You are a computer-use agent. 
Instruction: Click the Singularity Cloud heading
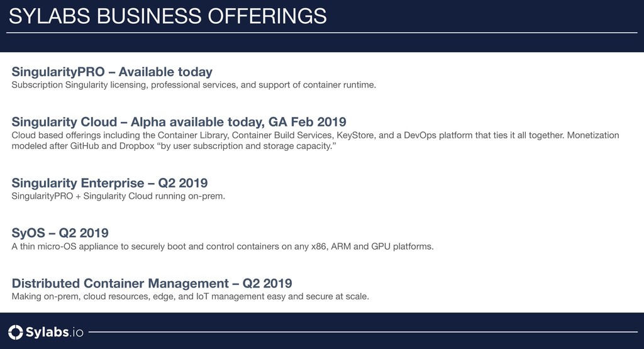179,122
